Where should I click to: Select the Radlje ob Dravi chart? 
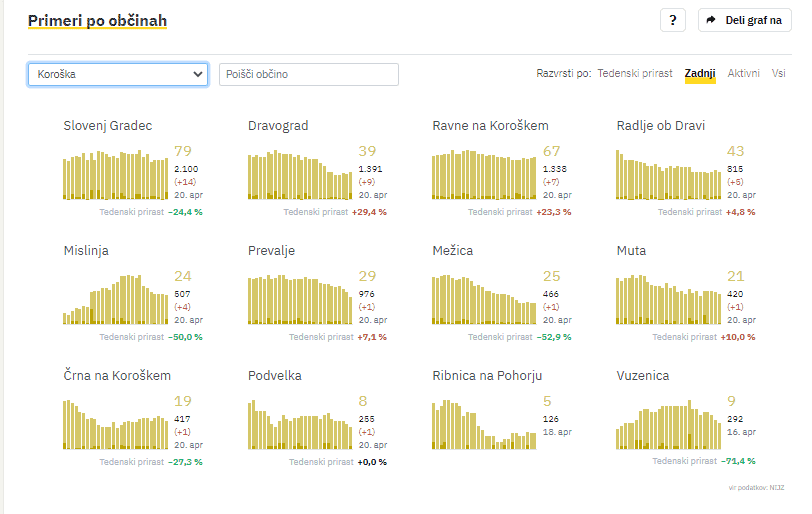coord(669,178)
